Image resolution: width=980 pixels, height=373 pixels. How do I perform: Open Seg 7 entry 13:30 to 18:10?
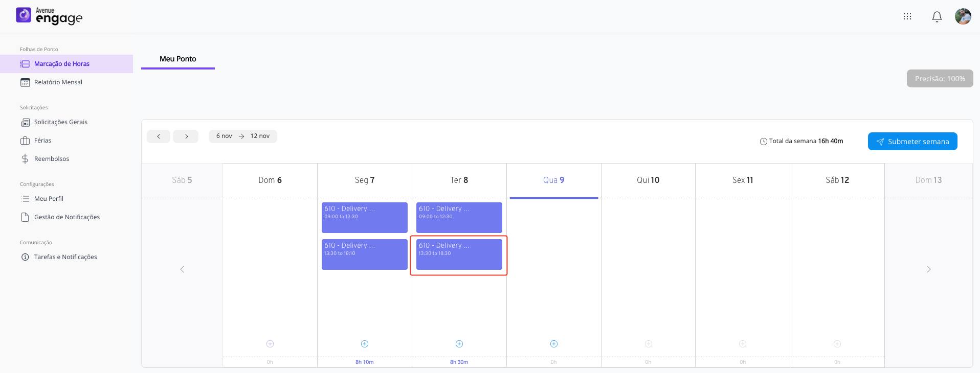click(365, 254)
